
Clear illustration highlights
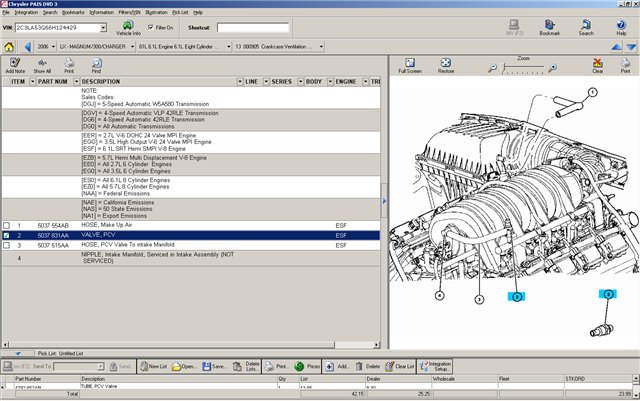click(x=598, y=65)
